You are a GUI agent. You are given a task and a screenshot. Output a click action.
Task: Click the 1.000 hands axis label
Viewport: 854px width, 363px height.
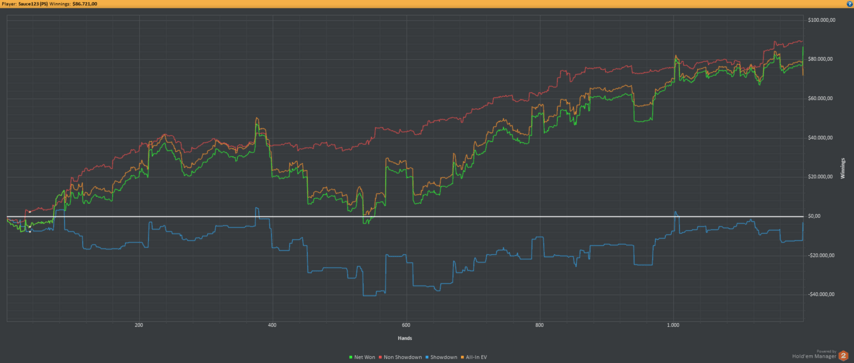click(x=673, y=325)
